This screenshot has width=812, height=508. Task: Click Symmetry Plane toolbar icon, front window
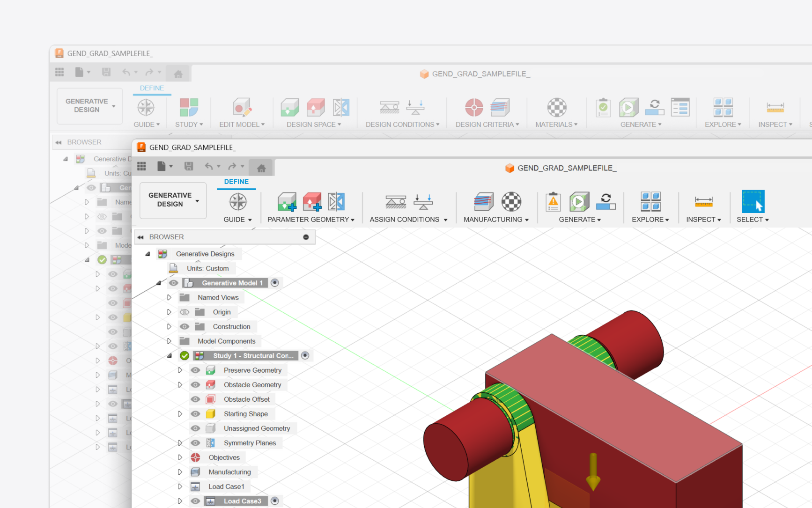[x=336, y=202]
